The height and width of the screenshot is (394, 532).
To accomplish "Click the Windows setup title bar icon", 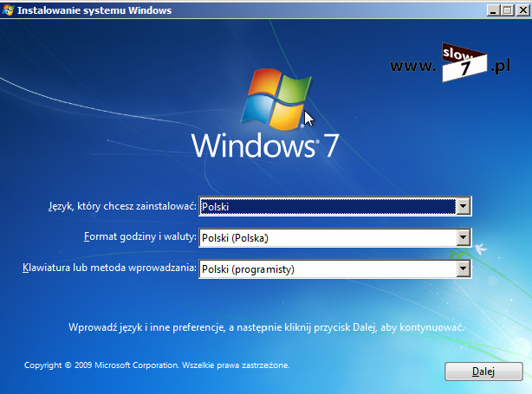I will coord(8,10).
